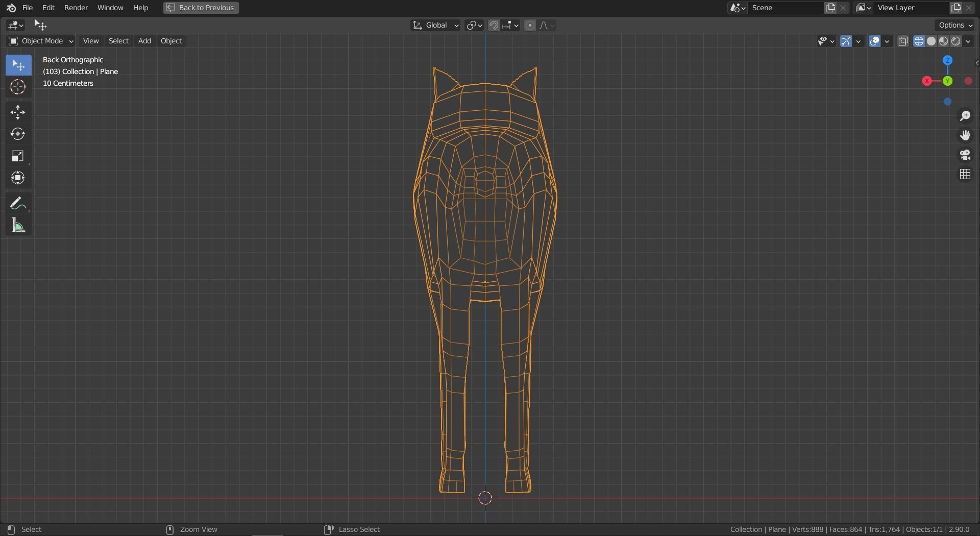Toggle viewport overlays

(x=874, y=41)
